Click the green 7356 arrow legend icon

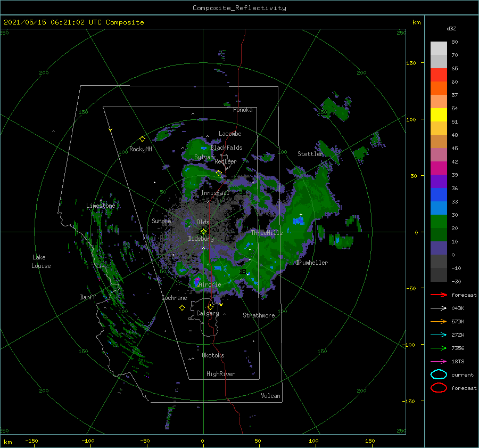pyautogui.click(x=439, y=348)
